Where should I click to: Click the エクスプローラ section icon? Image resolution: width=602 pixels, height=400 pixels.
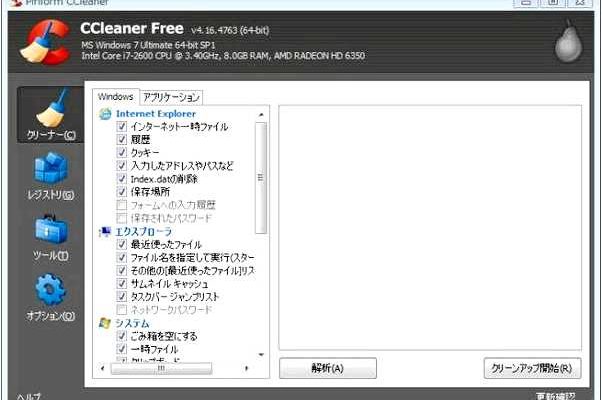[105, 232]
